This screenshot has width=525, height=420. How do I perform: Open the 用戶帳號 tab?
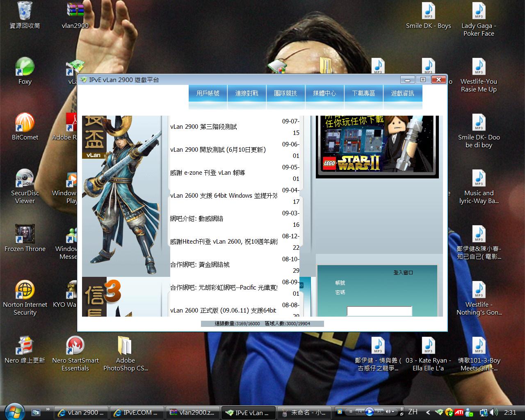208,94
